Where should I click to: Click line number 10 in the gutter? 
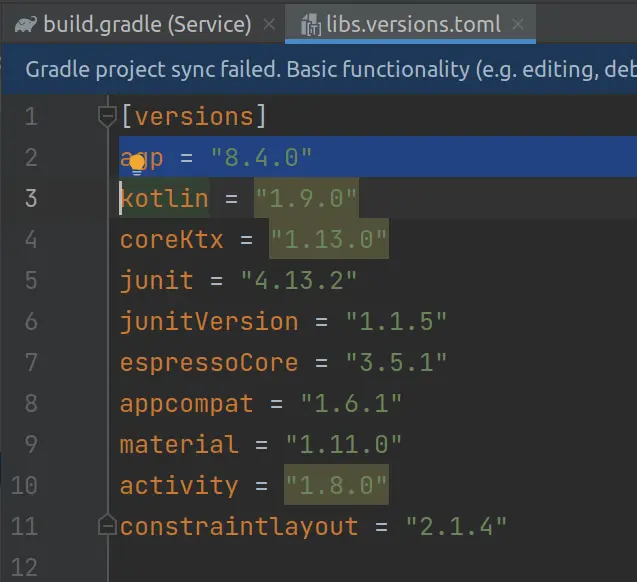(x=24, y=485)
